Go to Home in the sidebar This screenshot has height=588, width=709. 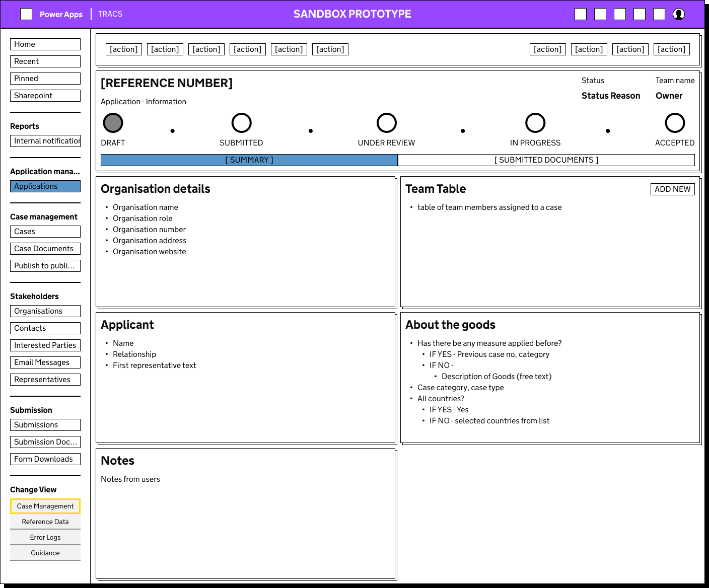(45, 44)
